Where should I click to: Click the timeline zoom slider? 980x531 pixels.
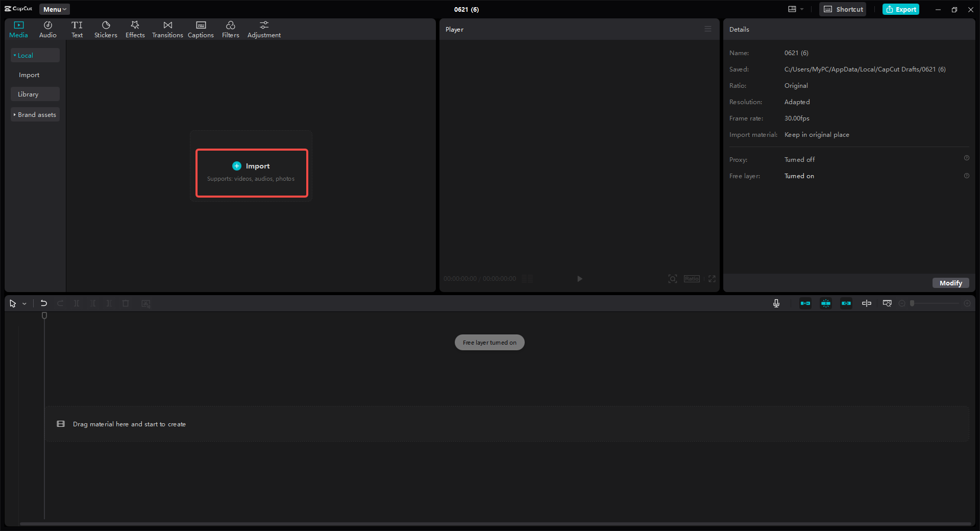point(935,303)
